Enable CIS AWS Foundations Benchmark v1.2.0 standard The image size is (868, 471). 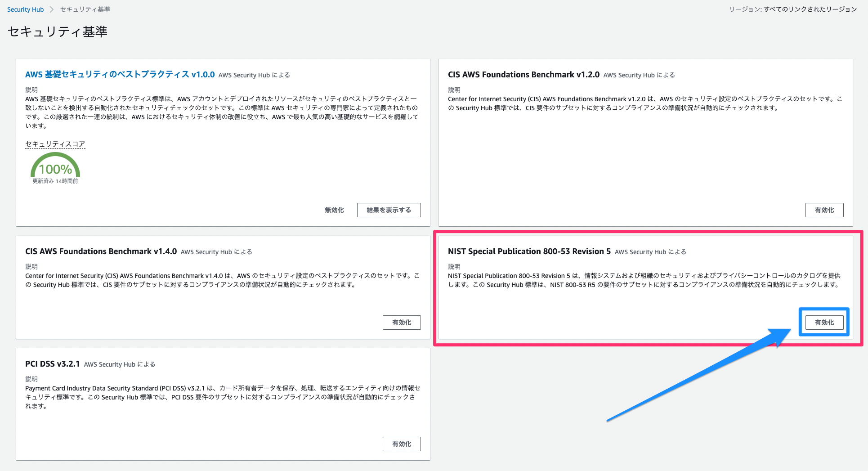pos(824,210)
